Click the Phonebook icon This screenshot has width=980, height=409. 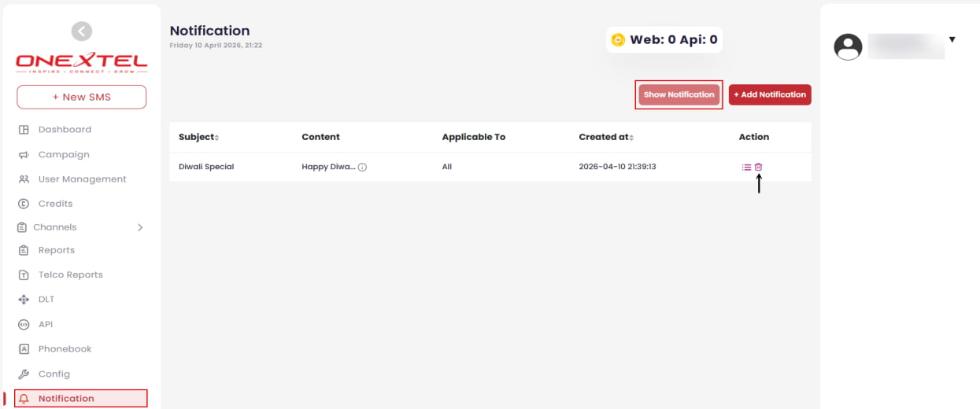click(24, 349)
